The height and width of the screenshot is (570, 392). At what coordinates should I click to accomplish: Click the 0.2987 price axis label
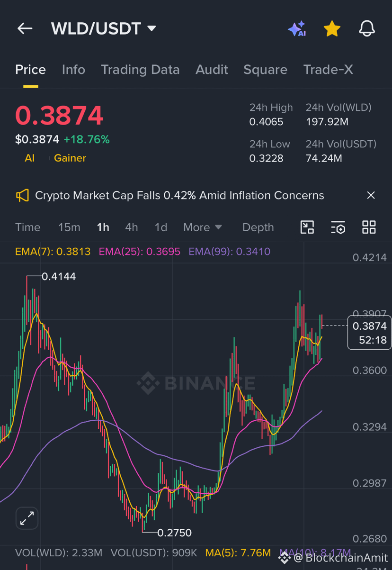[x=370, y=483]
